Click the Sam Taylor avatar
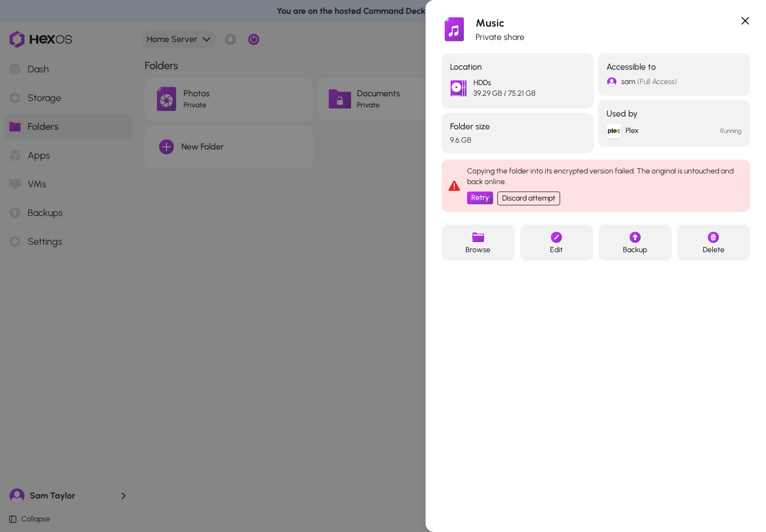Screen dimensions: 766x532 [17, 496]
